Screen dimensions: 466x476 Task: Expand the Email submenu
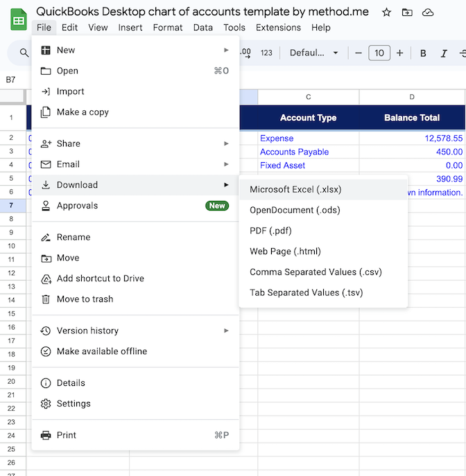tap(135, 164)
